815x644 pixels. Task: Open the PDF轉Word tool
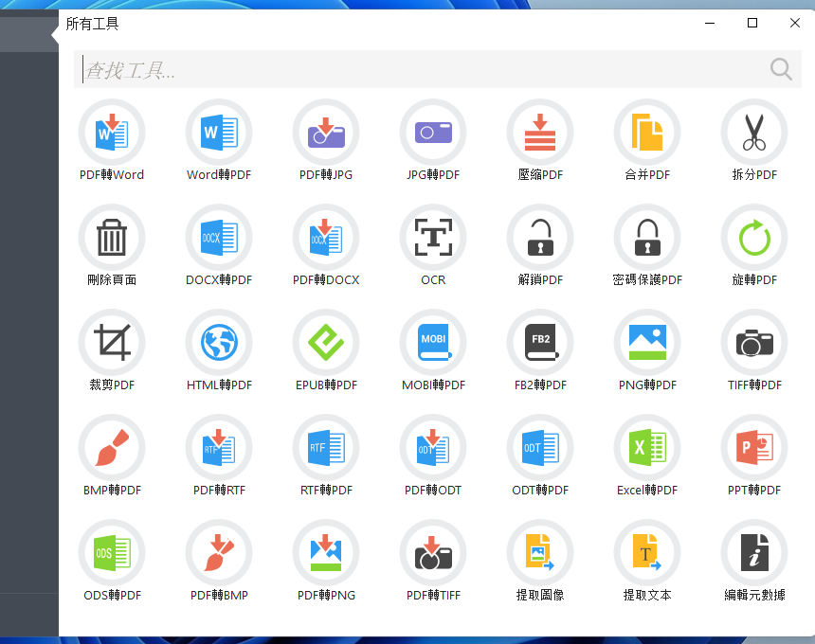[x=112, y=133]
